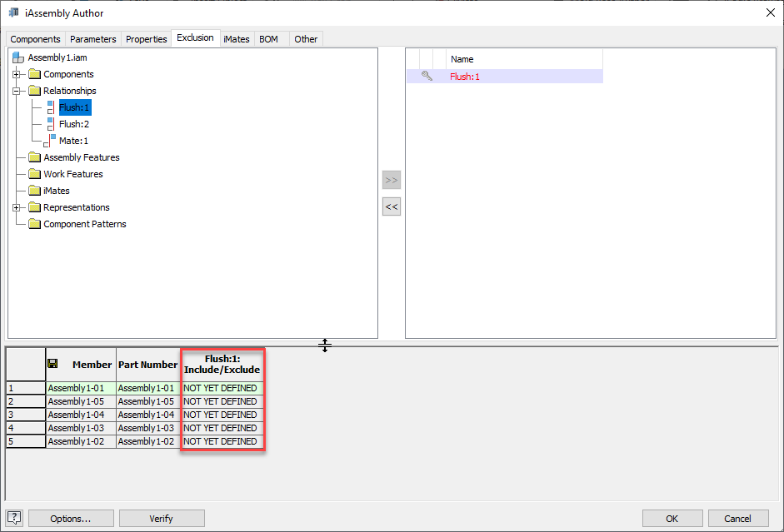The image size is (784, 532).
Task: Switch to the iMates tab
Action: tap(237, 39)
